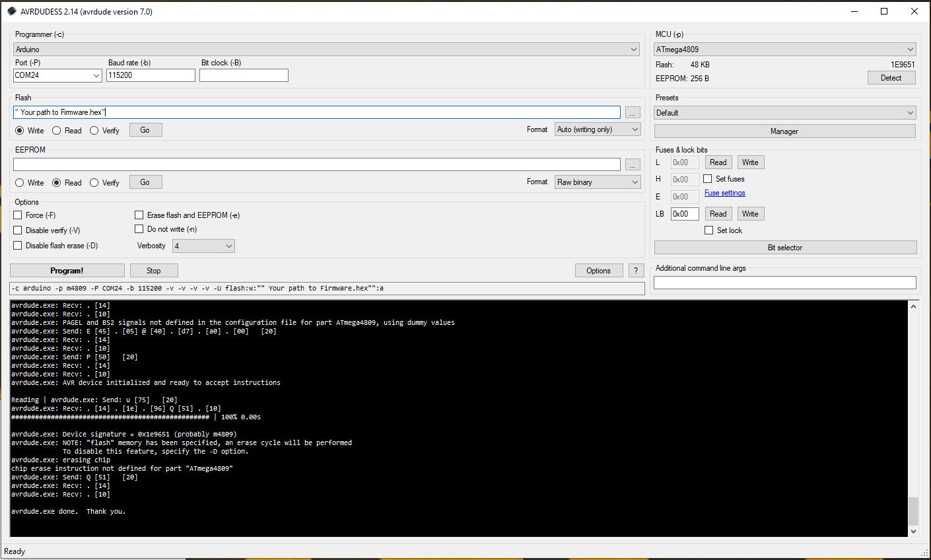
Task: Click console scrollbar down arrow
Action: [x=914, y=532]
